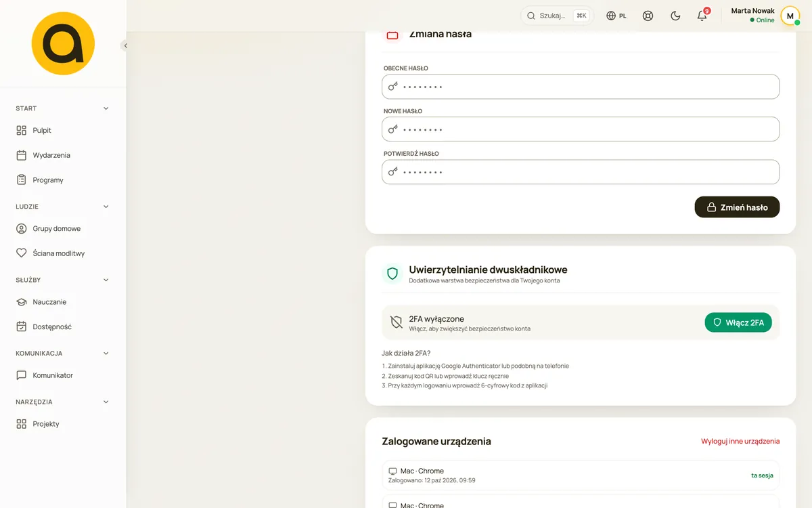This screenshot has height=508, width=812.
Task: Click the 'ta sesja' session label
Action: 762,475
